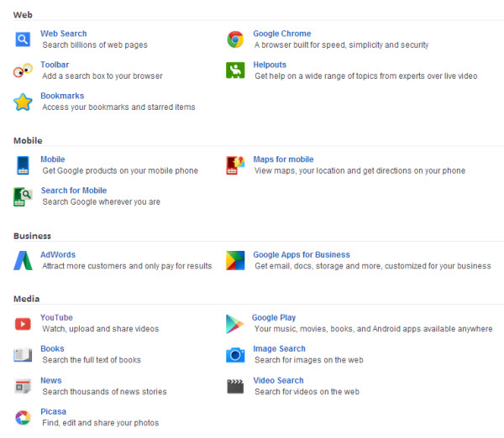
Task: Open the Web Search link
Action: [x=64, y=34]
